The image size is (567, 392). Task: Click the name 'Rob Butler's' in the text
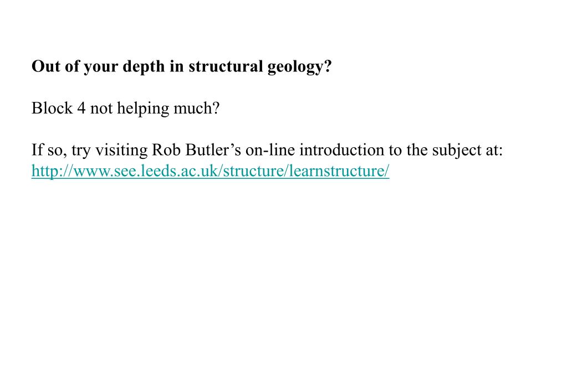pos(196,149)
